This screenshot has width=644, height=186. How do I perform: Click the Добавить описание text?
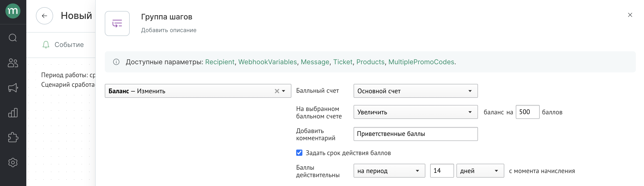coord(168,30)
